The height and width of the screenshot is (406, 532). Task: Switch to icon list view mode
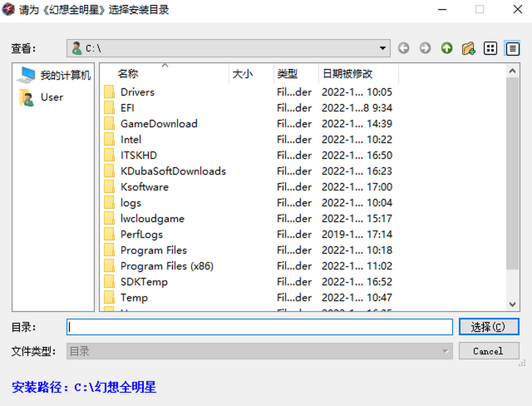tap(490, 48)
